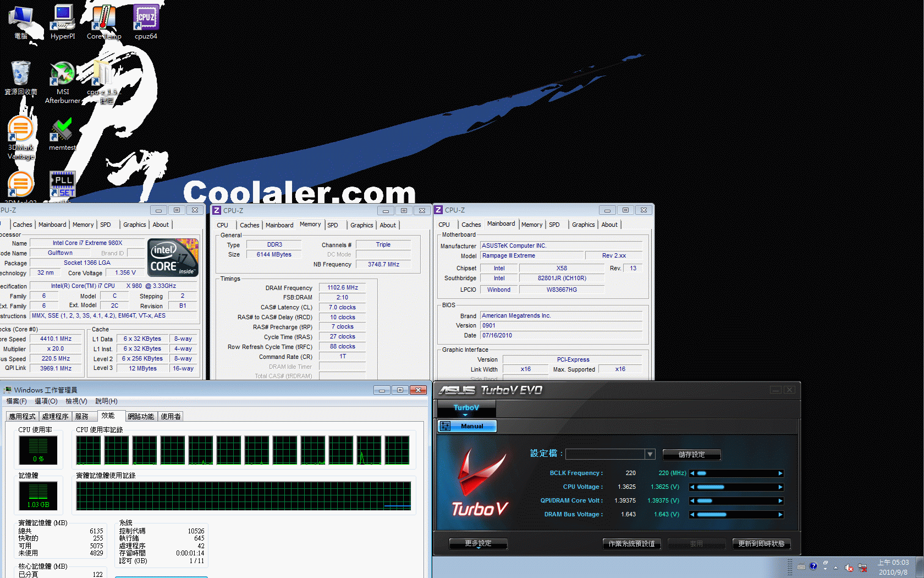Click the Rampage III Extreme model field
Image resolution: width=924 pixels, height=578 pixels.
pos(531,255)
